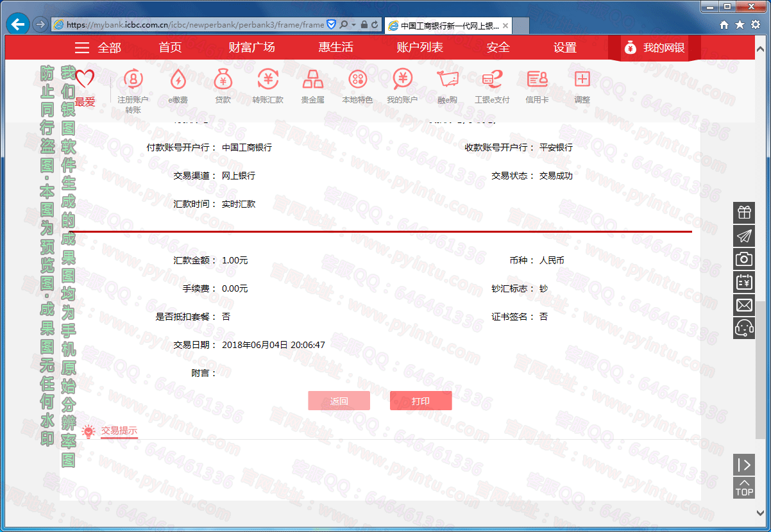The width and height of the screenshot is (771, 532).
Task: Open the 交易提示 transaction tips section
Action: (x=119, y=431)
